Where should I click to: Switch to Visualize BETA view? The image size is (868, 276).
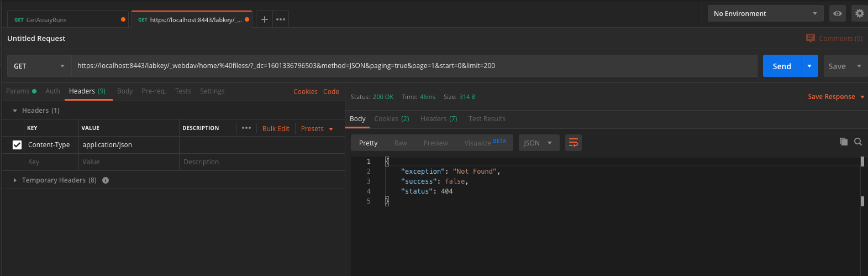485,143
